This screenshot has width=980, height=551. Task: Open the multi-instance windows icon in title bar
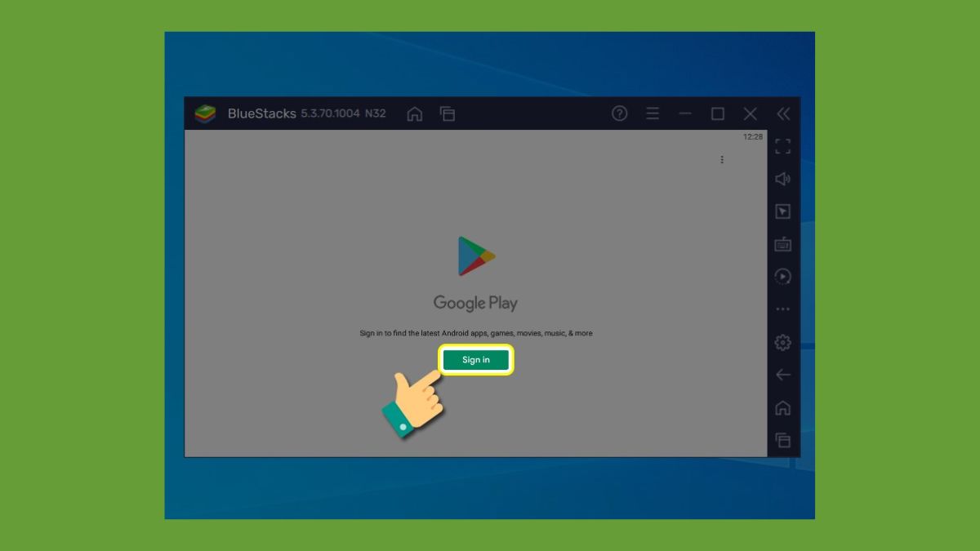pyautogui.click(x=448, y=113)
